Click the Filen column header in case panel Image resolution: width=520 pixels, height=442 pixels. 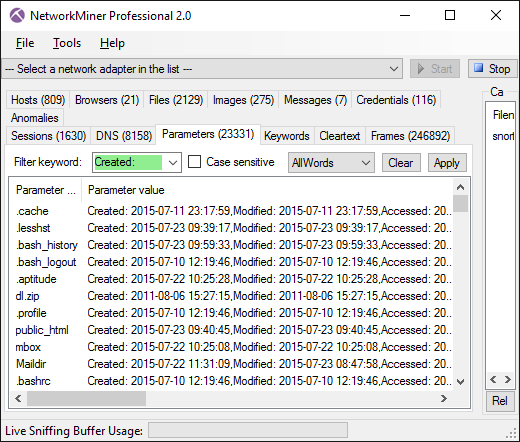[x=503, y=115]
